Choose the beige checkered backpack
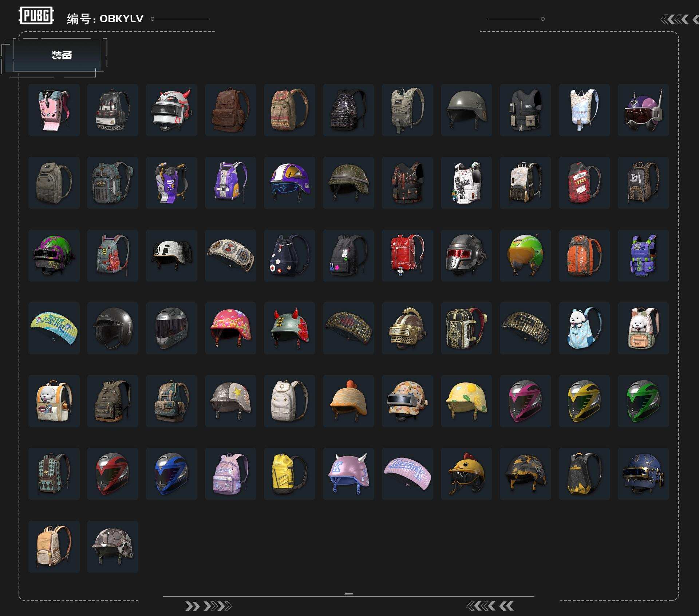699x616 pixels. click(54, 547)
